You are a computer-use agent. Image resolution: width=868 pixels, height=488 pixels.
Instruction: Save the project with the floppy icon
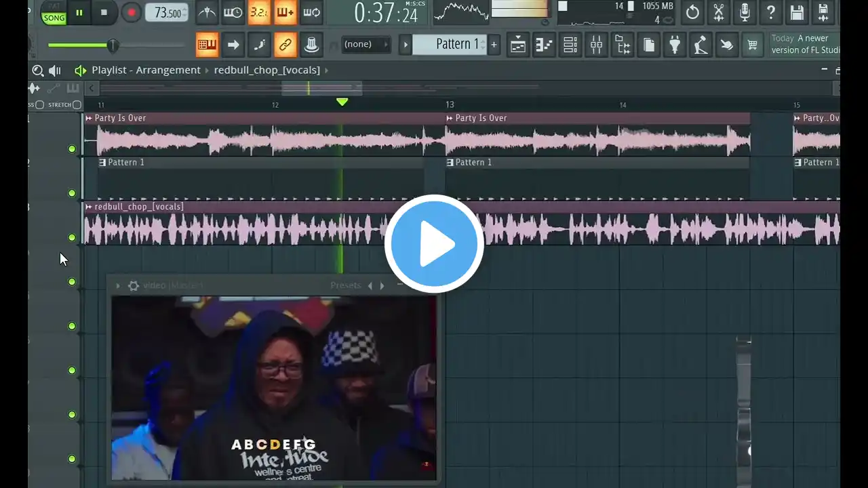coord(797,12)
